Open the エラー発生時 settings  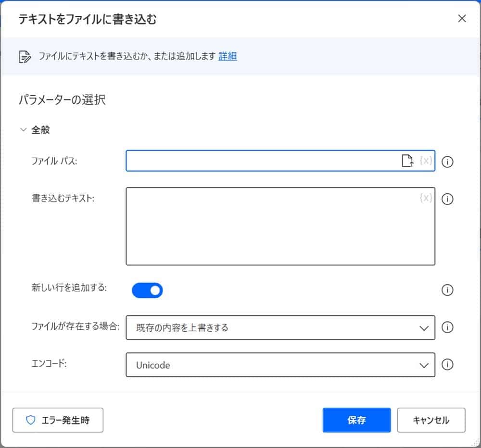58,420
